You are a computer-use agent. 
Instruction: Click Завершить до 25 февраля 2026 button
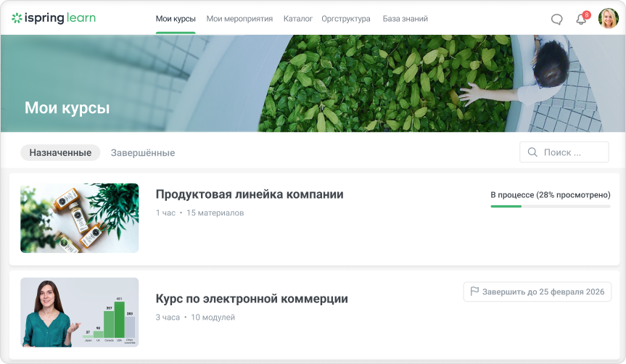pos(537,291)
